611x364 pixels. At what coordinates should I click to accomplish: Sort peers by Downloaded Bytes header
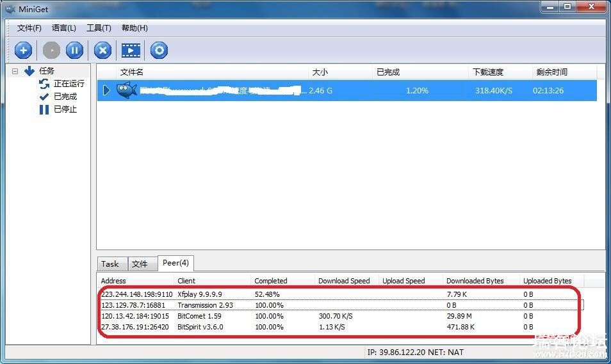point(481,281)
